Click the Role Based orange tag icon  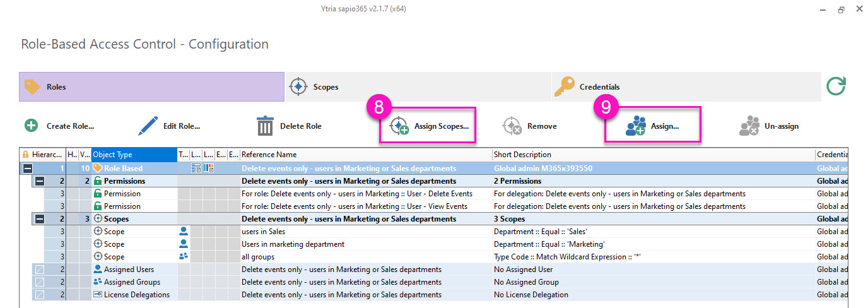click(98, 169)
